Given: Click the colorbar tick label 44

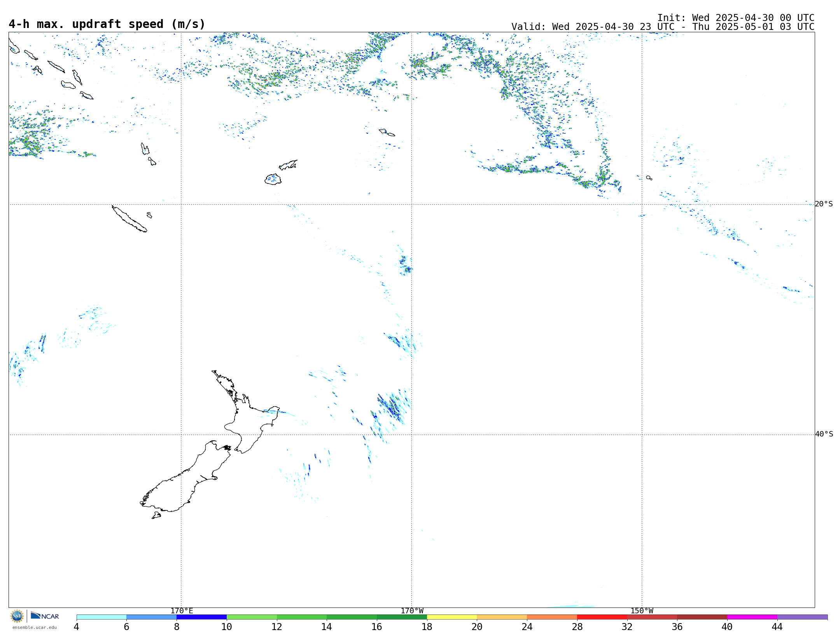Looking at the screenshot, I should click(x=777, y=627).
